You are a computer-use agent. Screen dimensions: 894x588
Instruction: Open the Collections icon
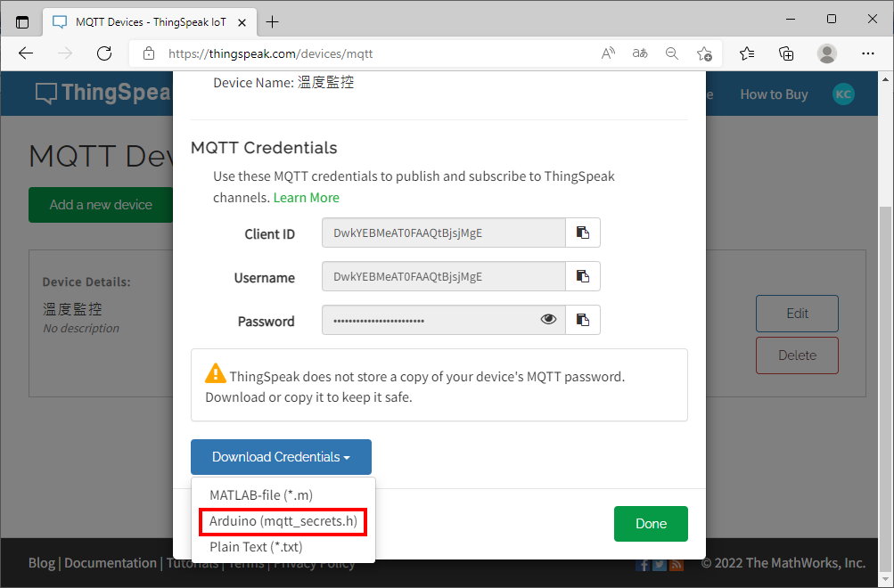click(786, 53)
